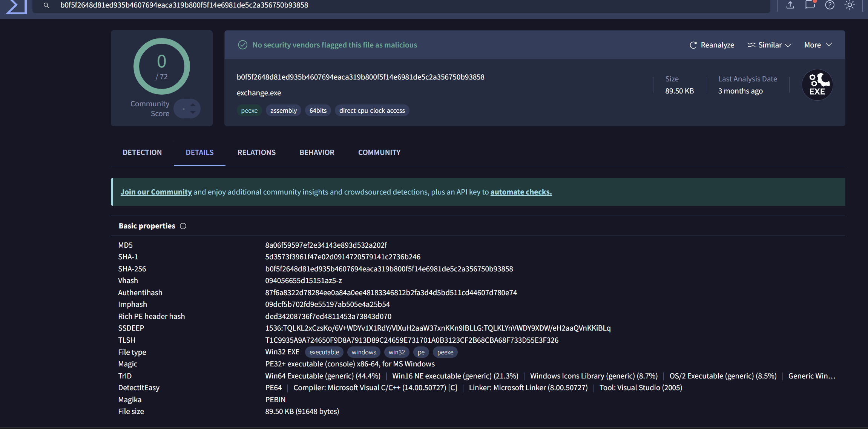Switch to the DETECTION tab
Image resolution: width=868 pixels, height=429 pixels.
tap(142, 152)
